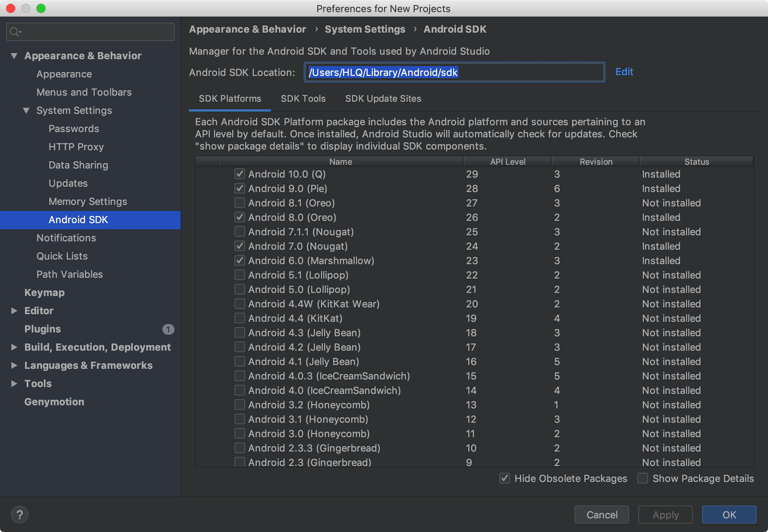Open the SDK Update Sites tab
The image size is (768, 532).
[x=383, y=99]
